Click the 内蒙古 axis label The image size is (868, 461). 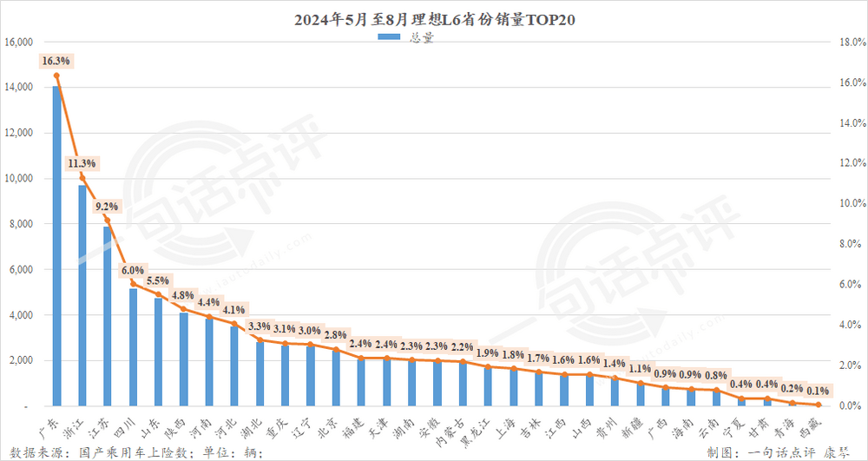pos(459,430)
